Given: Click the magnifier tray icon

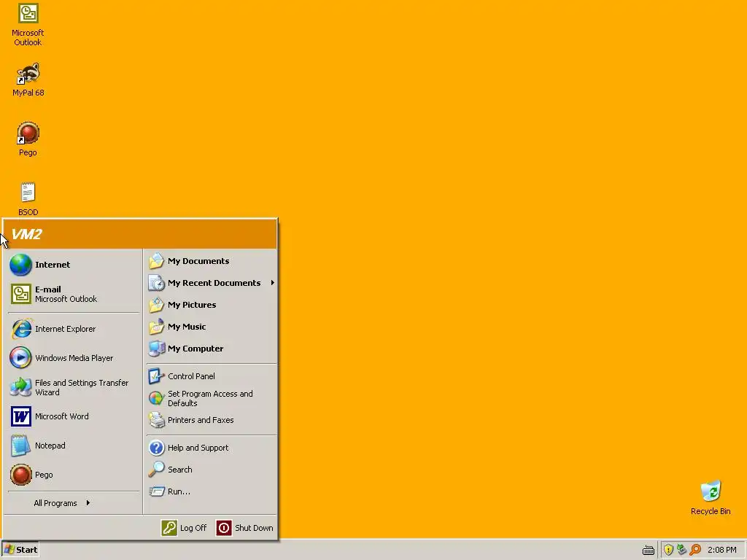Looking at the screenshot, I should pos(695,550).
